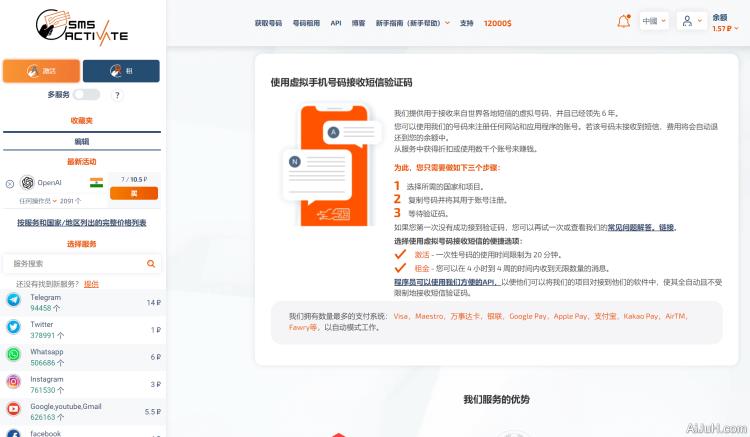Toggle the 多服务 multi-service switch
This screenshot has width=750, height=437.
pyautogui.click(x=86, y=95)
